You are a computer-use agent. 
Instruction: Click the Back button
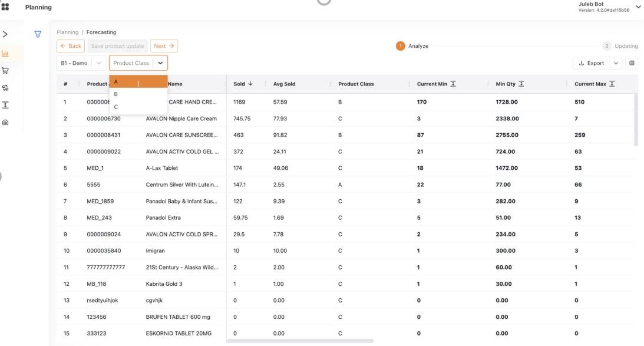click(71, 46)
